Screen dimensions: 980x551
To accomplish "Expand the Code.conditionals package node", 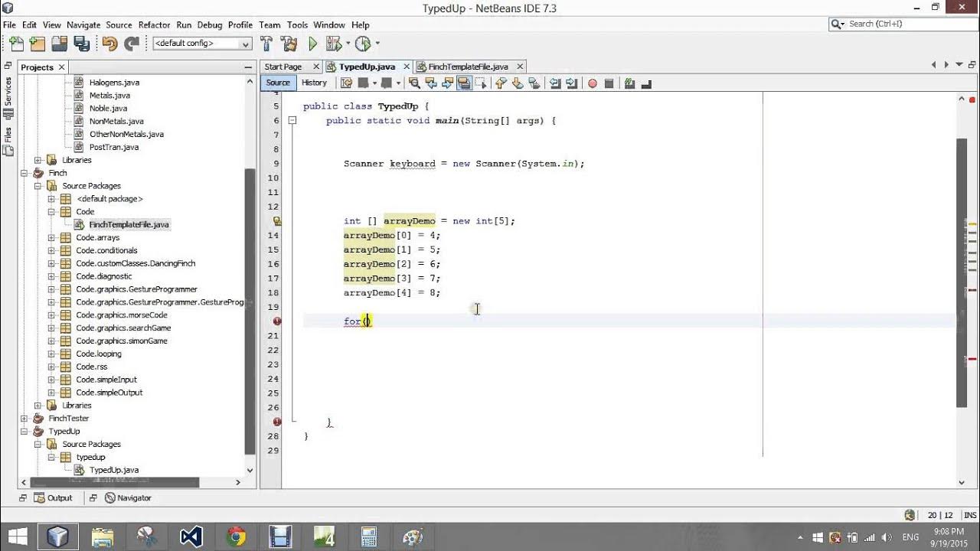I will [51, 250].
